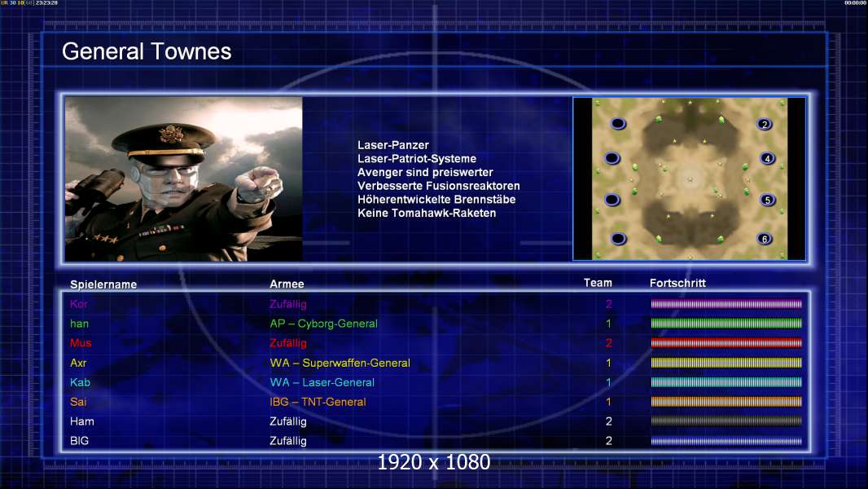Screen dimensions: 868x489
Task: Click the 'Spielername' column header
Action: click(x=103, y=284)
